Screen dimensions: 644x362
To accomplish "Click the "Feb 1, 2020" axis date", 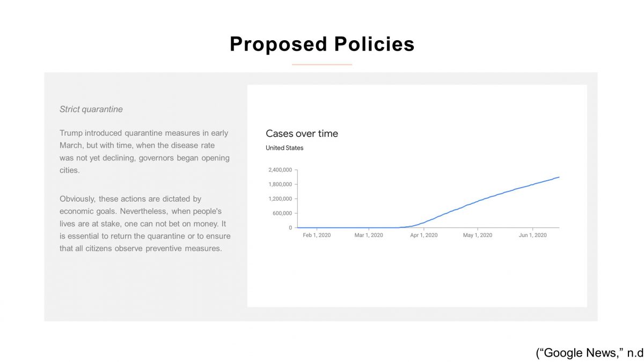I will click(317, 235).
